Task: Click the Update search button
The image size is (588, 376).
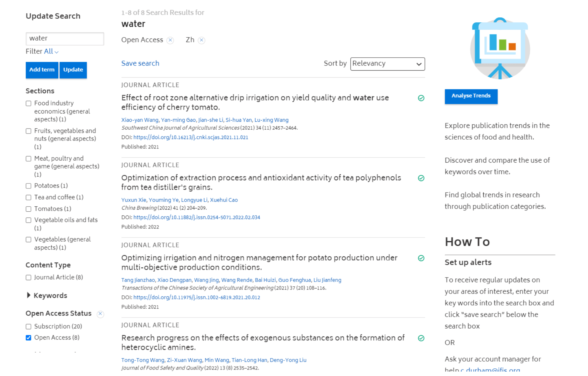Action: [x=73, y=70]
